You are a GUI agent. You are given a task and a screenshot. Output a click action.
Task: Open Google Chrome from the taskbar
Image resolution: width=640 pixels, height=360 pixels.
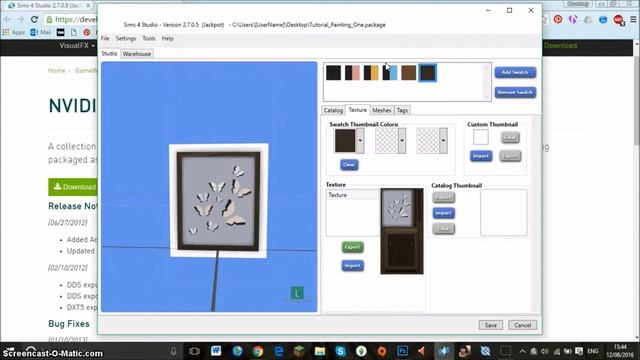pos(258,351)
